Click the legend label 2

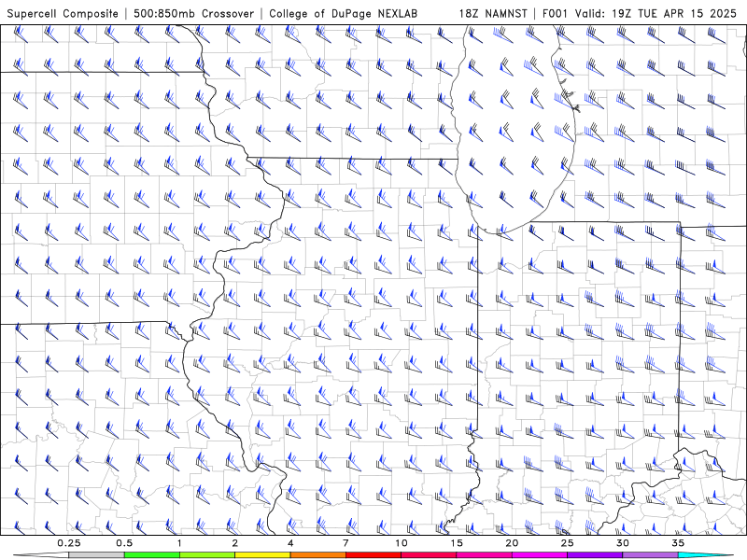235,543
